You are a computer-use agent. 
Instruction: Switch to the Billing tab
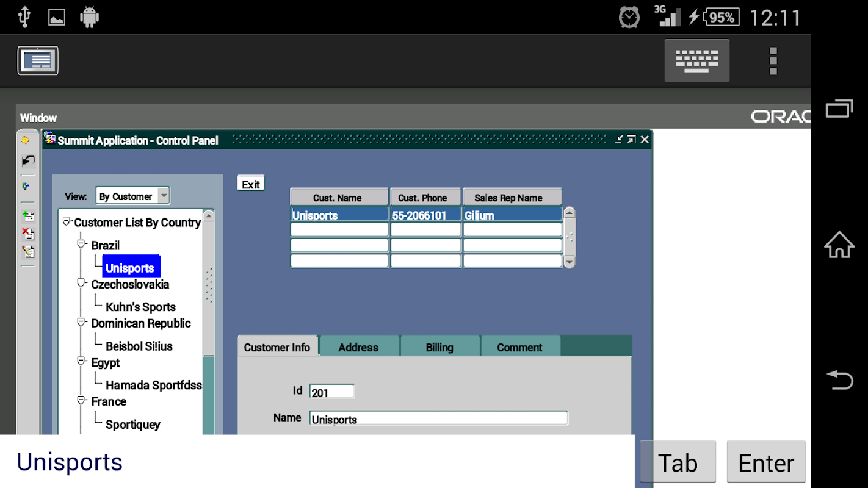click(x=440, y=346)
